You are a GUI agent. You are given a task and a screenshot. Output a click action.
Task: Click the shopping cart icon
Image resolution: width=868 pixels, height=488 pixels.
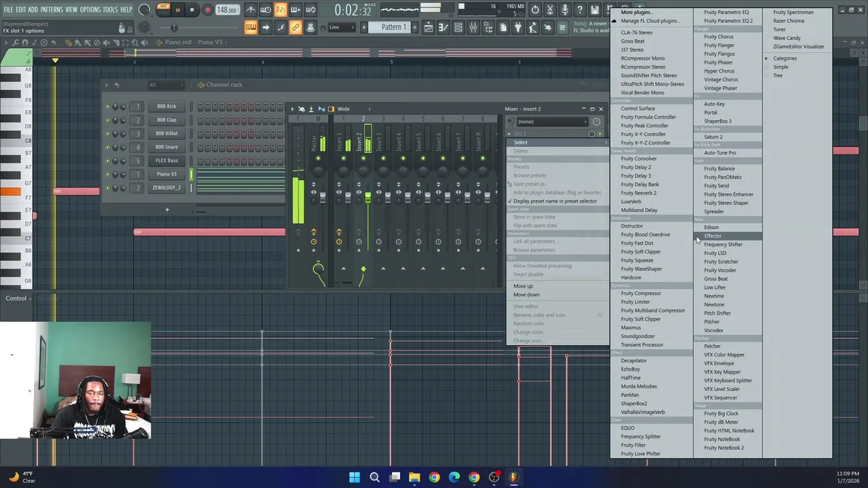(x=563, y=27)
